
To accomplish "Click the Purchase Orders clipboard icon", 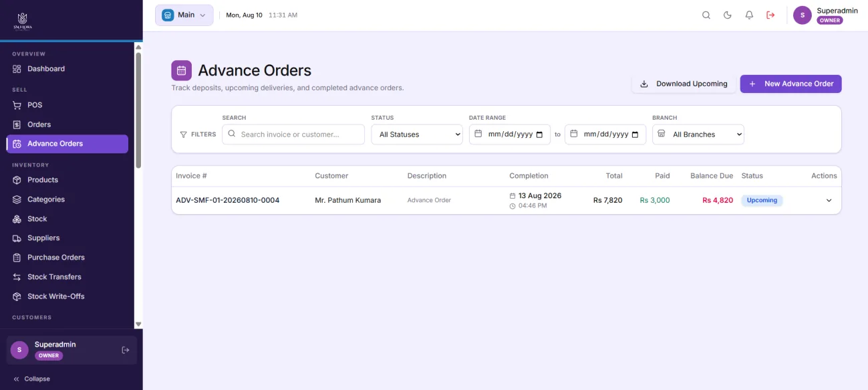I will click(x=17, y=258).
